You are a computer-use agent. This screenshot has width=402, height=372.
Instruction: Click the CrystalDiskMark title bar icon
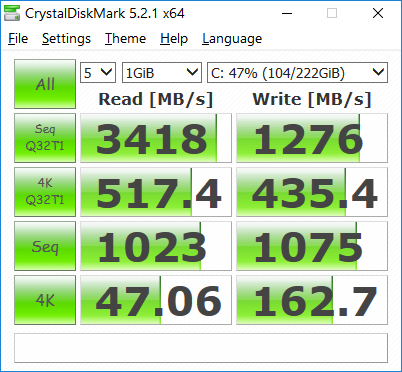coord(12,13)
